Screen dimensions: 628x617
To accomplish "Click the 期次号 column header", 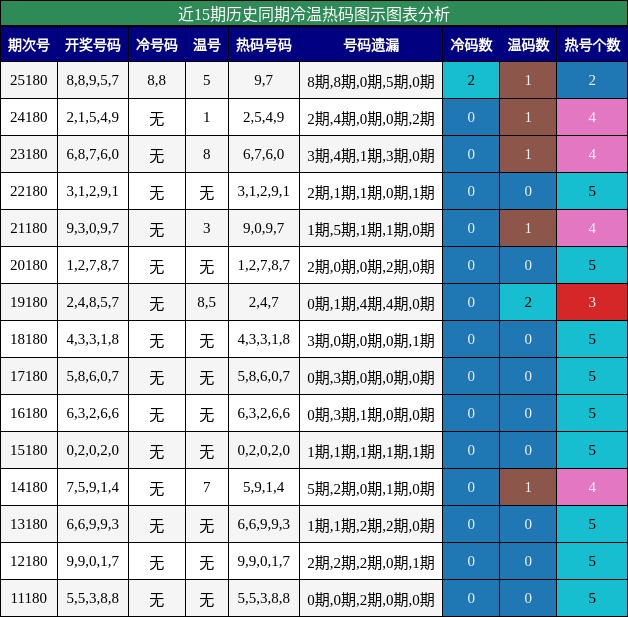I will pos(29,45).
